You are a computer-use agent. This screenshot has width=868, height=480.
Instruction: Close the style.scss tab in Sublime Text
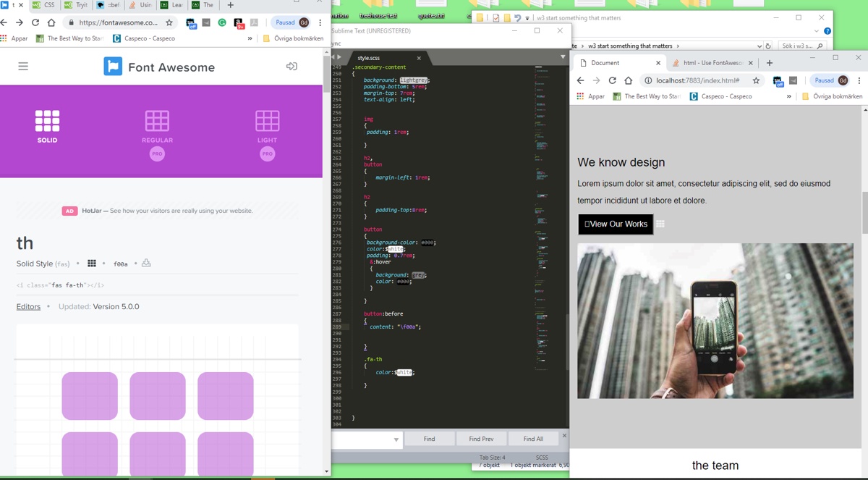419,58
